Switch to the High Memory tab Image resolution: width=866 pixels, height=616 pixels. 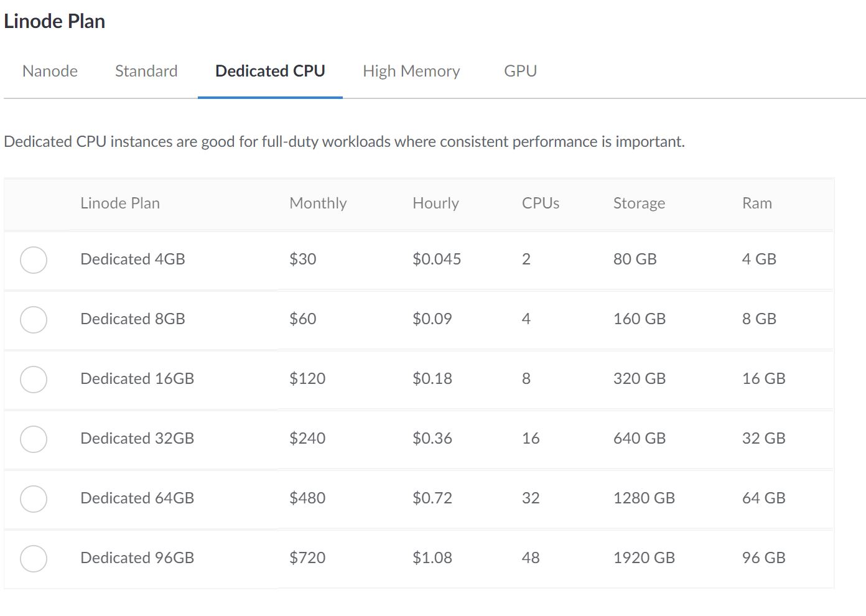(x=411, y=72)
